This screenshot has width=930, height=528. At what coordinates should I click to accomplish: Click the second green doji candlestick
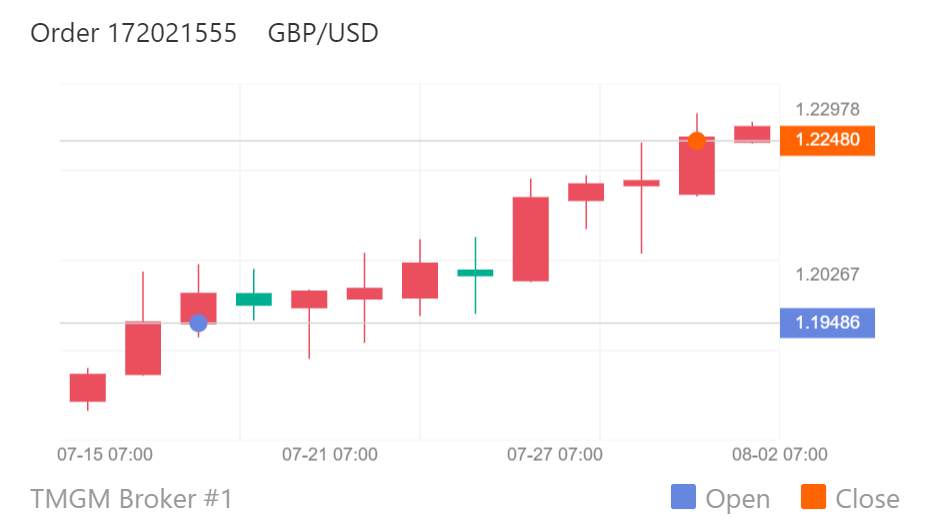pyautogui.click(x=475, y=273)
